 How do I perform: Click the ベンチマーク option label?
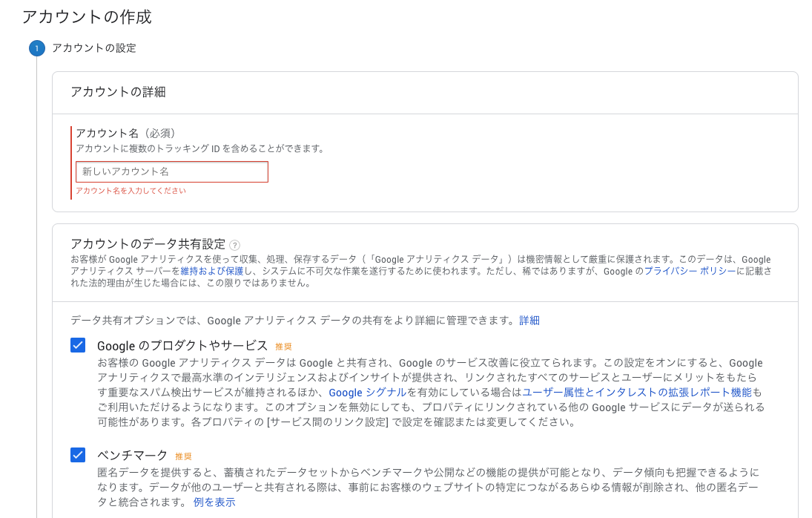[x=133, y=455]
